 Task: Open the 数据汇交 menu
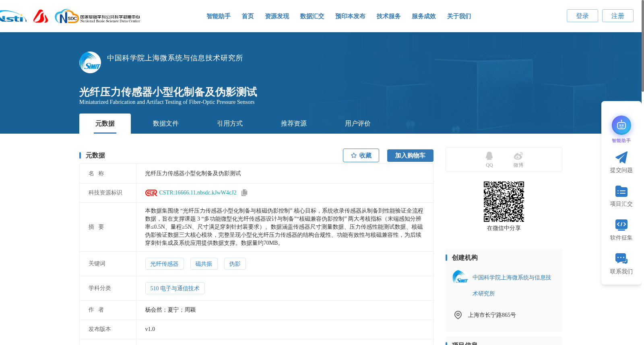(312, 16)
